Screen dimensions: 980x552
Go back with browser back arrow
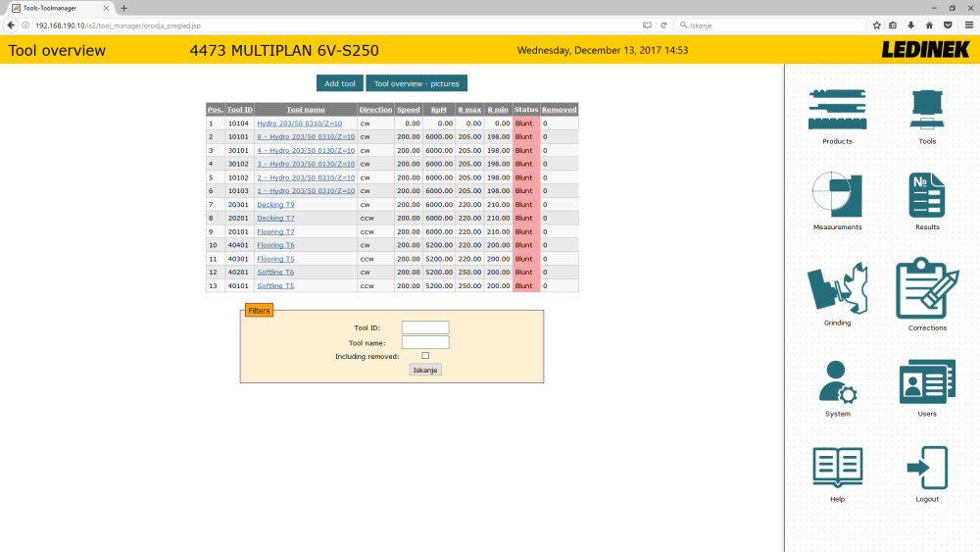(11, 25)
